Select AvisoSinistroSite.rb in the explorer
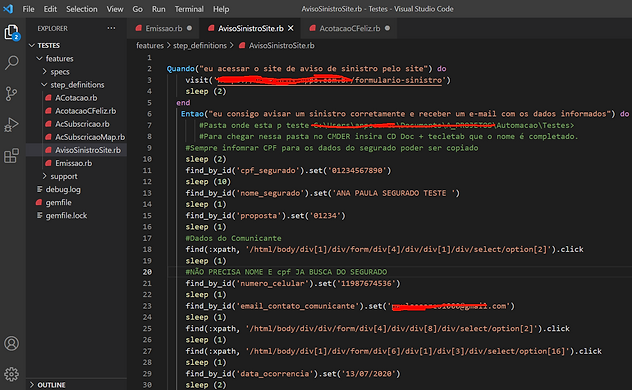Viewport: 632px width, 390px height. [x=88, y=150]
